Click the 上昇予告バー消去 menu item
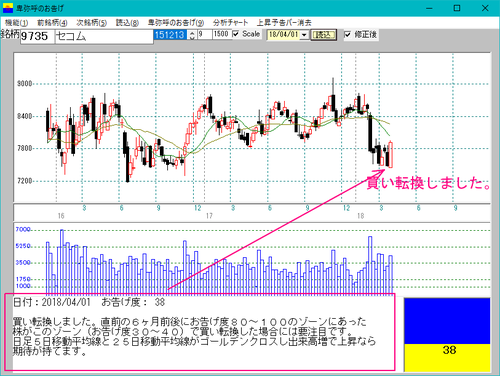The width and height of the screenshot is (500, 376). [x=284, y=23]
